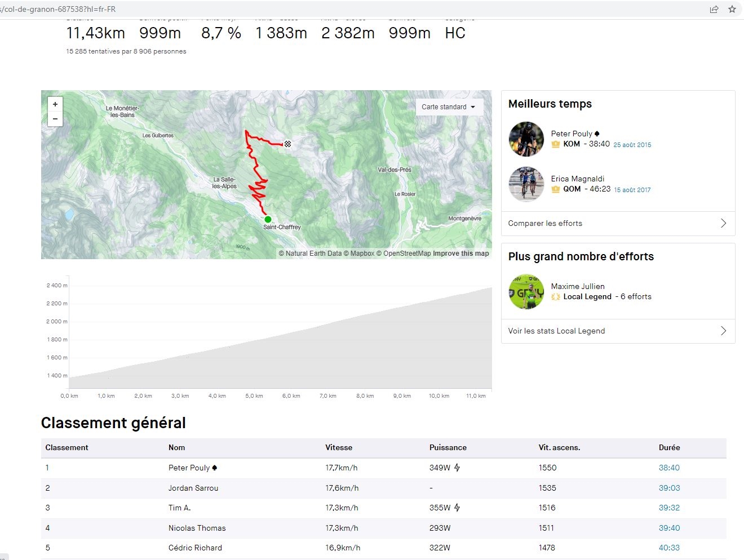Click the La Salle-les-Alpes map label
Image resolution: width=744 pixels, height=560 pixels.
(224, 183)
